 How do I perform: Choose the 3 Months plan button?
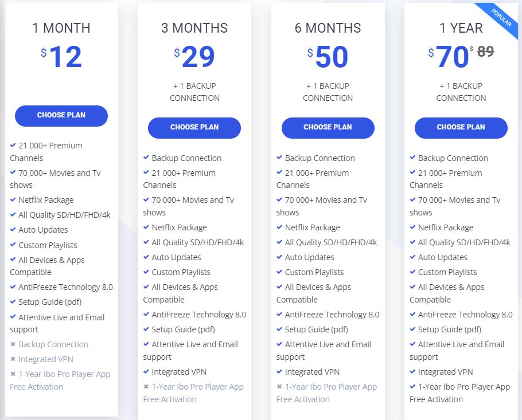[194, 128]
